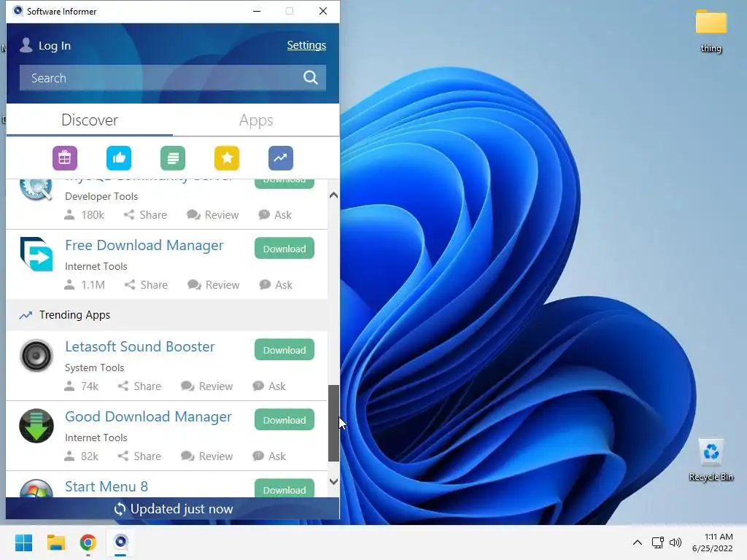The height and width of the screenshot is (560, 747).
Task: Open the Good Download Manager title link
Action: pyautogui.click(x=148, y=416)
